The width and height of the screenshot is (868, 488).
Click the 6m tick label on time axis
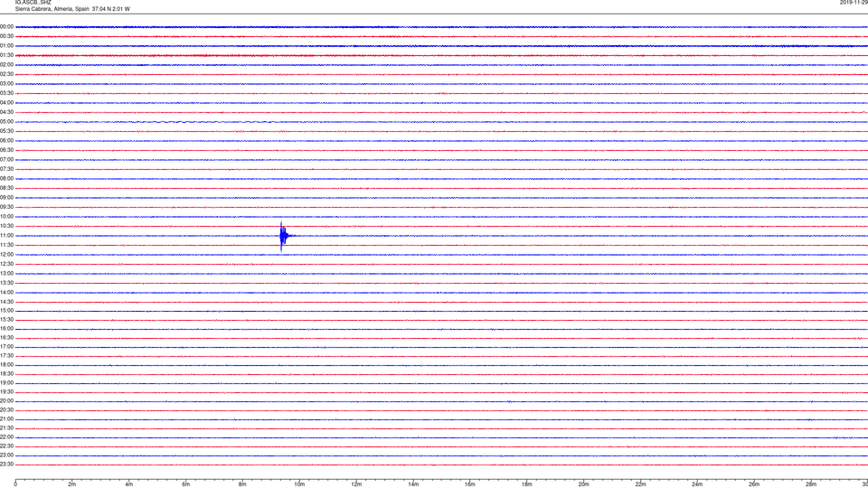pos(185,484)
